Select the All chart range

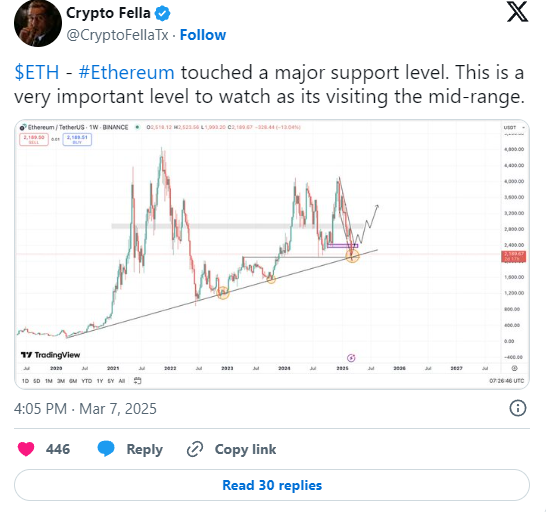coord(122,381)
